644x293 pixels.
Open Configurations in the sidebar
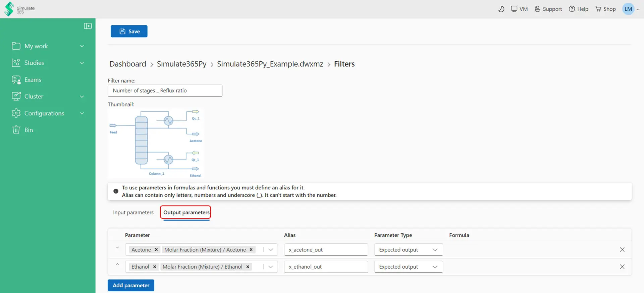pos(44,113)
